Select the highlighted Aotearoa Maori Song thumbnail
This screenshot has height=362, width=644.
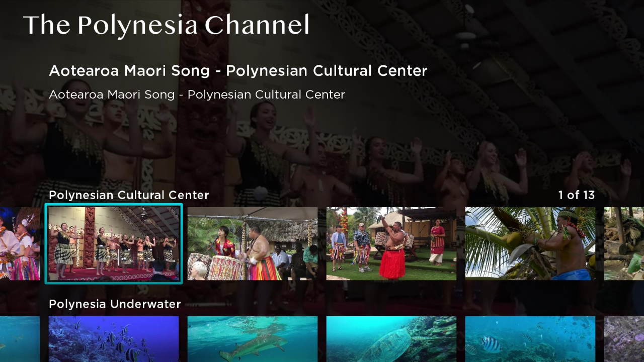pos(114,244)
